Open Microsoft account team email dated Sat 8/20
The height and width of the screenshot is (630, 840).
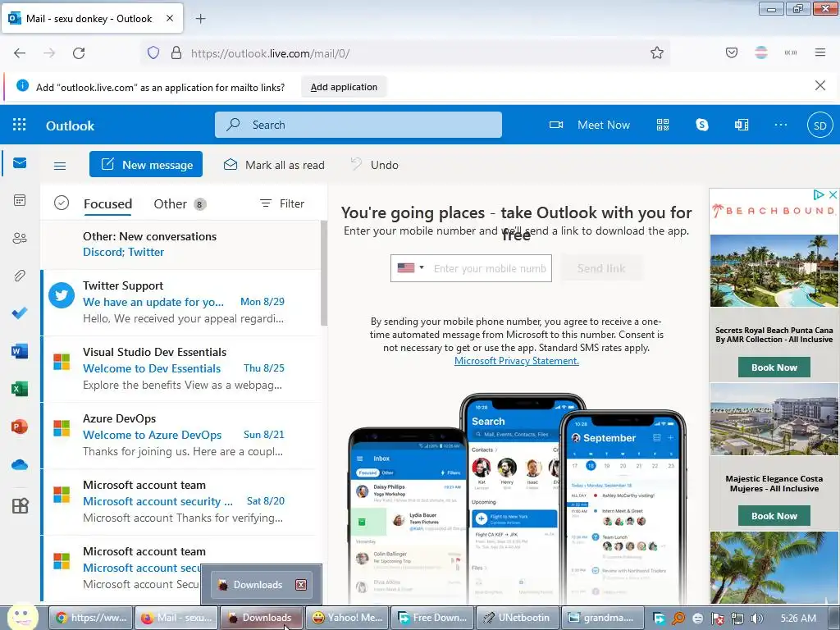(182, 501)
